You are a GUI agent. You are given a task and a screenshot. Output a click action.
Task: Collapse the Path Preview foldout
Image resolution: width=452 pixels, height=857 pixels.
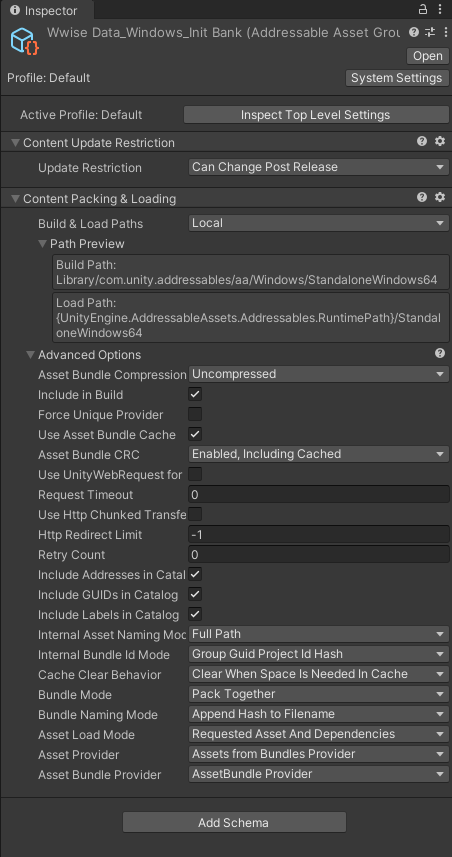pyautogui.click(x=43, y=244)
